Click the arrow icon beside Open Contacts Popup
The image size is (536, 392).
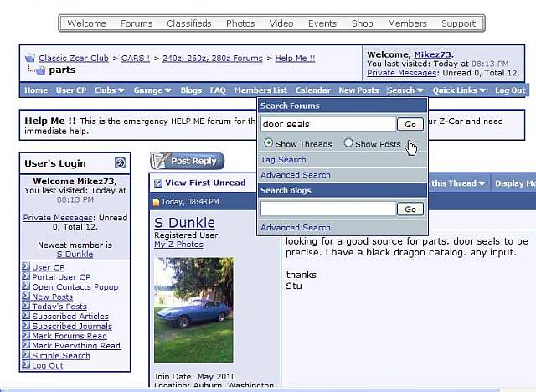26,286
